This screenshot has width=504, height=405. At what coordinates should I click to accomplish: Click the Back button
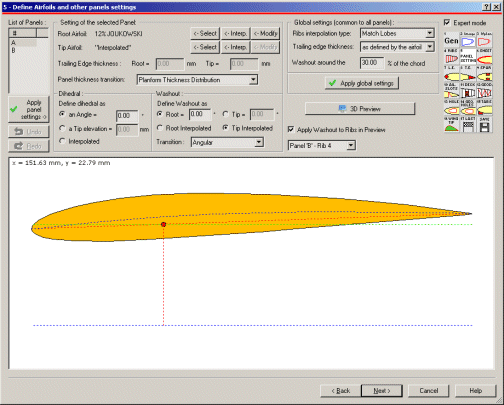point(341,391)
